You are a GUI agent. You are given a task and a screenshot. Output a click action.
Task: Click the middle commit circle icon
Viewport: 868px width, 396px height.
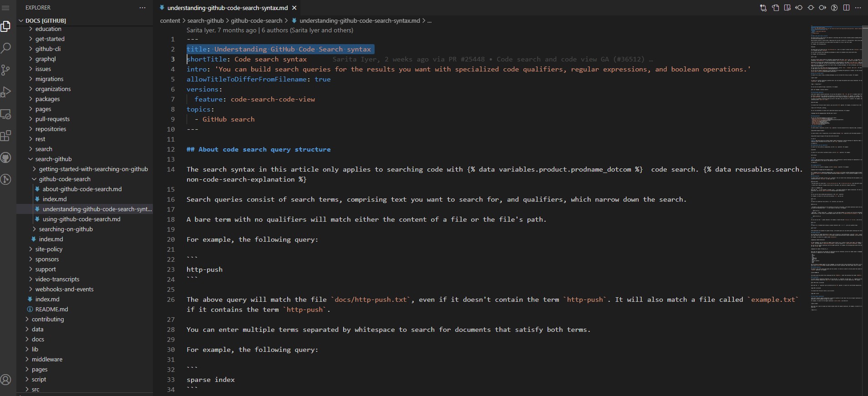pyautogui.click(x=811, y=8)
